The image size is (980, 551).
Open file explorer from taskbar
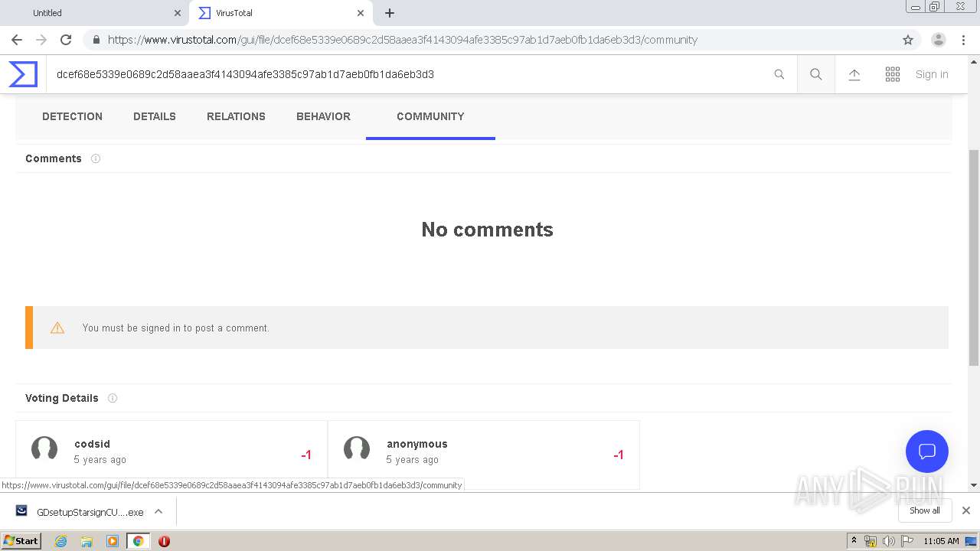coord(87,541)
